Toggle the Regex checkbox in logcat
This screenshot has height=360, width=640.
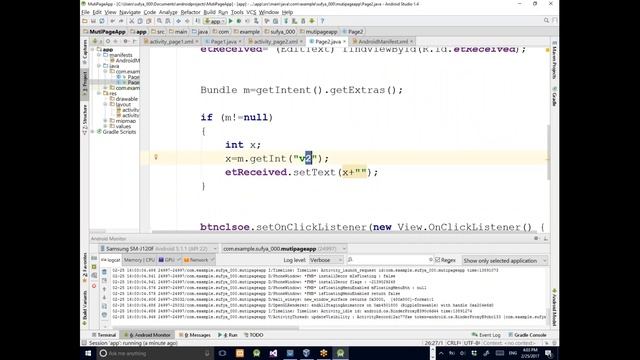pyautogui.click(x=438, y=260)
